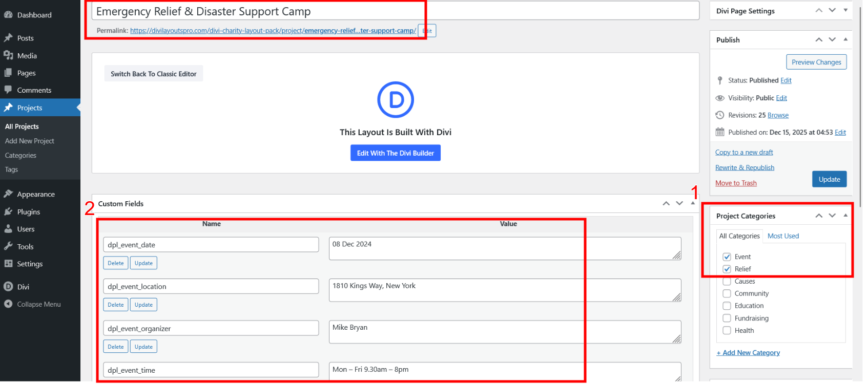The width and height of the screenshot is (868, 384).
Task: Click the Collapse Menu arrow icon
Action: tap(8, 304)
